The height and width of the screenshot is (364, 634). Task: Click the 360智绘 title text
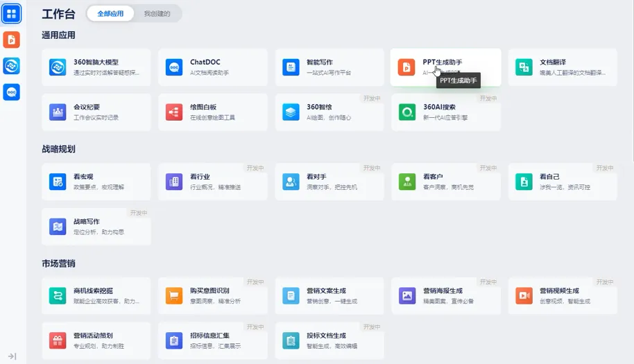point(319,107)
